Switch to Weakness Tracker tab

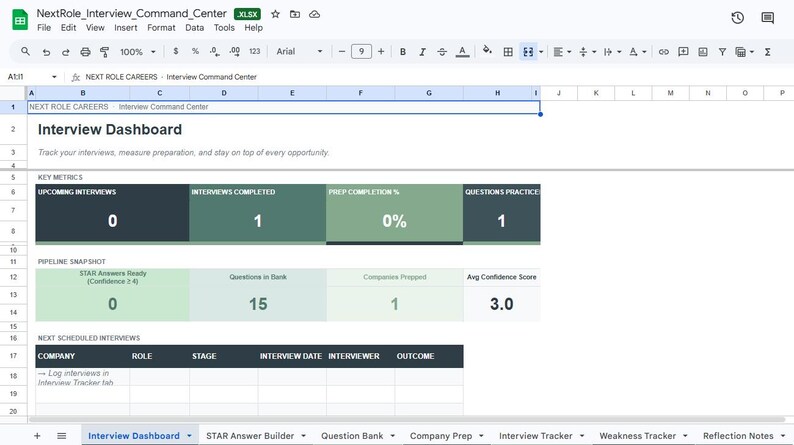click(x=638, y=436)
